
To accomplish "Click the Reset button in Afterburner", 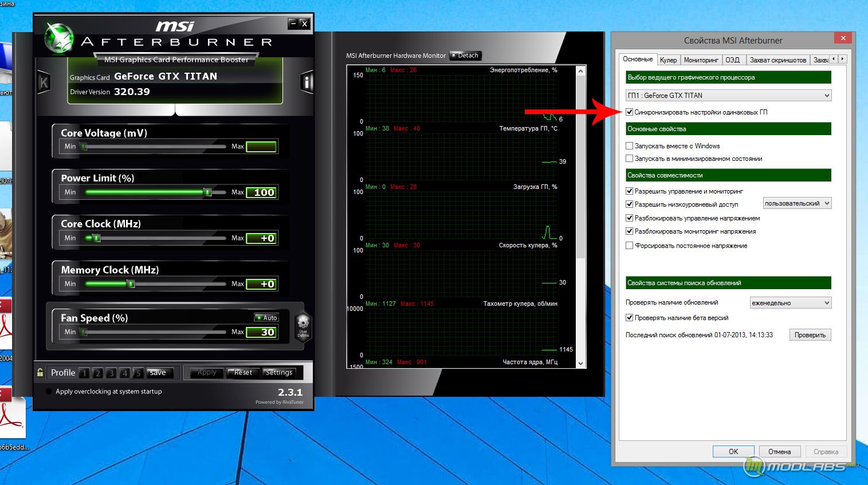I will coord(243,373).
